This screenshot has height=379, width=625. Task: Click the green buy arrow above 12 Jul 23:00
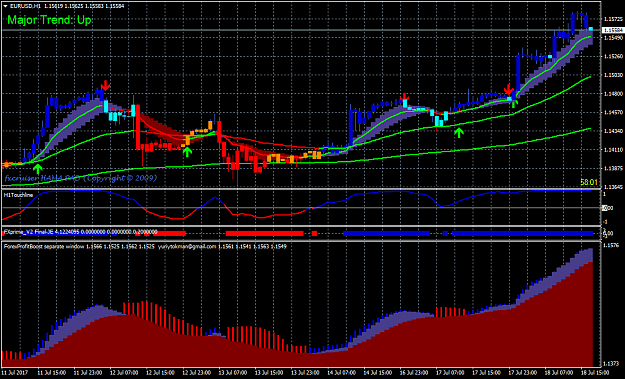[x=187, y=151]
